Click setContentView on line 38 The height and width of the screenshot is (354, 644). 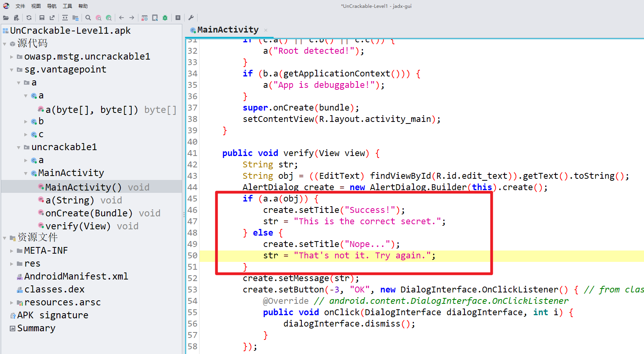[278, 119]
